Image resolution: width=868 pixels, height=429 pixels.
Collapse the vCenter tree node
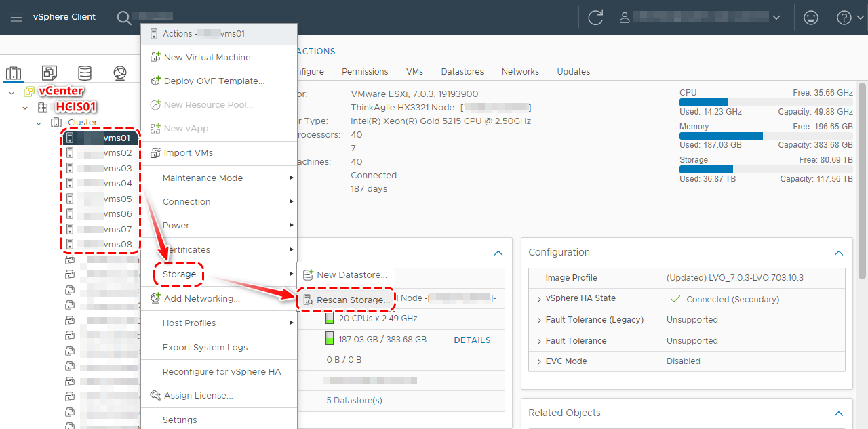12,91
